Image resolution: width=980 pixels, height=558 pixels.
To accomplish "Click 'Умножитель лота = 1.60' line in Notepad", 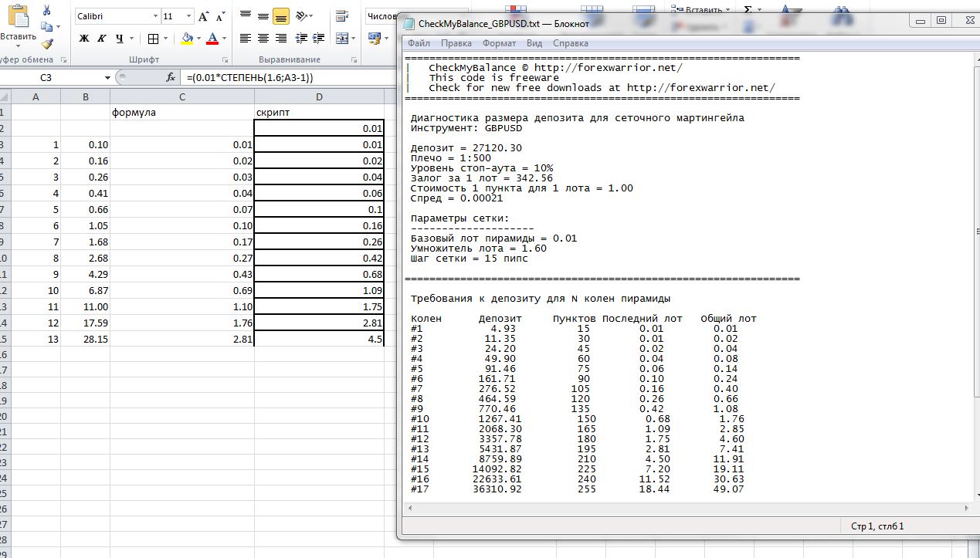I will click(x=479, y=248).
